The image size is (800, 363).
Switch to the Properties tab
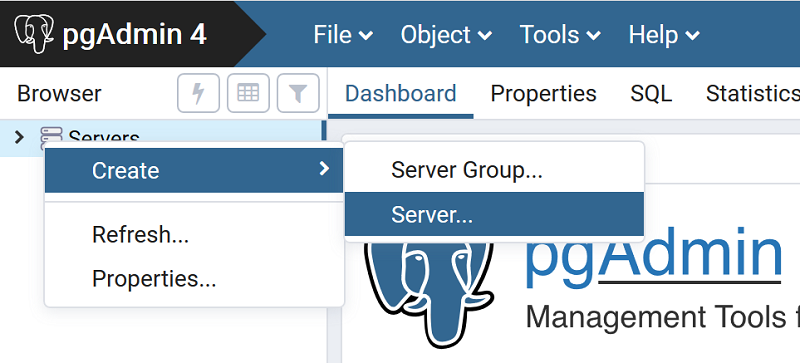coord(543,93)
